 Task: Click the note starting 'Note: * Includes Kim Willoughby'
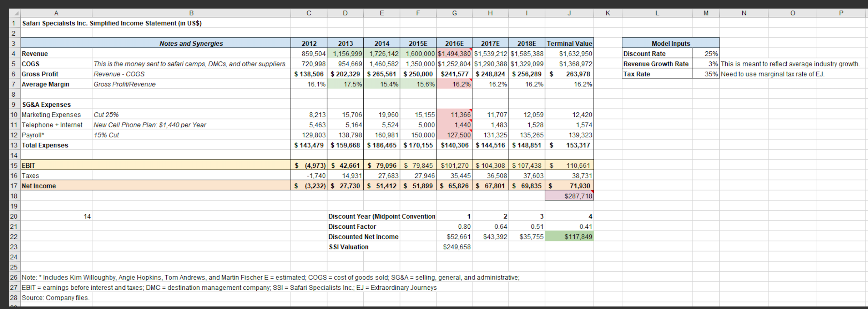[271, 277]
